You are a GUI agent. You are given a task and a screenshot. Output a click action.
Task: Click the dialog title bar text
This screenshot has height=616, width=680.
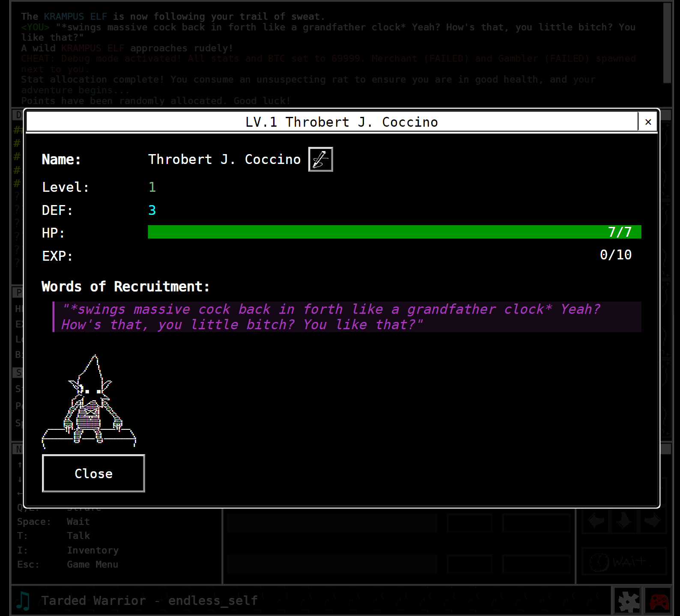(x=341, y=122)
